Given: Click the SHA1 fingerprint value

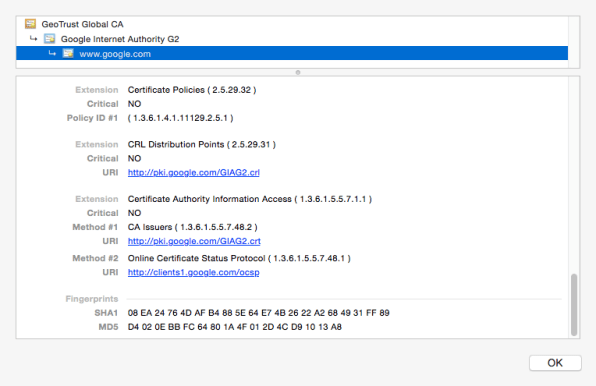Looking at the screenshot, I should (258, 313).
